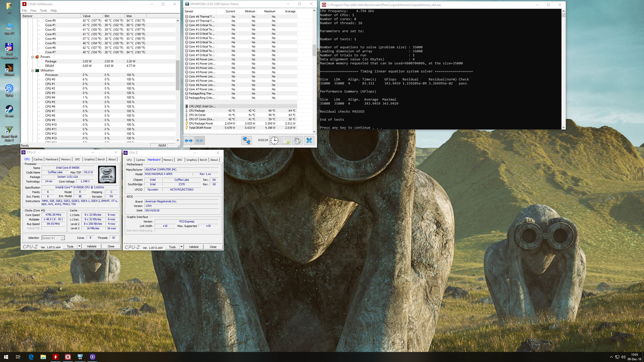The height and width of the screenshot is (362, 644).
Task: Click the logging report icon in HWiNFO toolbar
Action: (x=286, y=140)
